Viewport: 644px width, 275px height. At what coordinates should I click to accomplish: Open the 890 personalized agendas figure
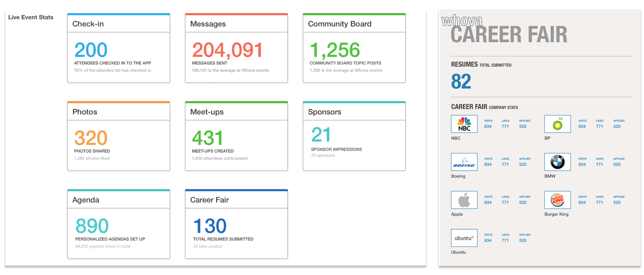click(x=92, y=226)
